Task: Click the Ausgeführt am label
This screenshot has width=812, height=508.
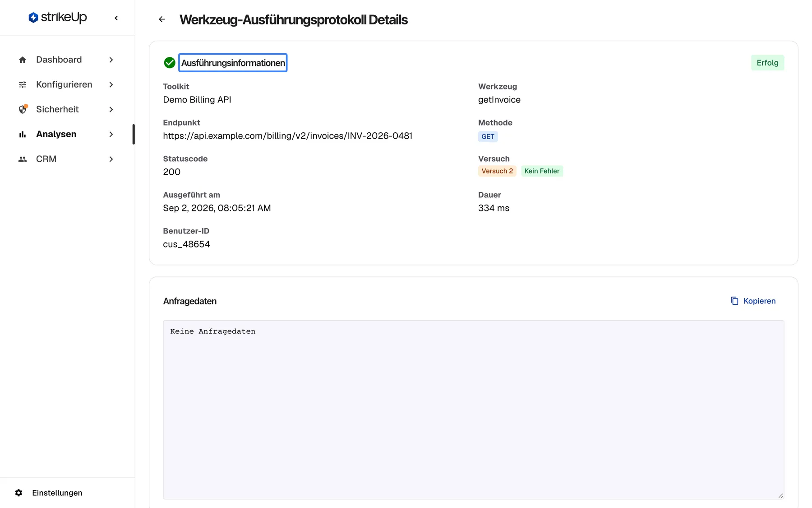Action: tap(191, 195)
